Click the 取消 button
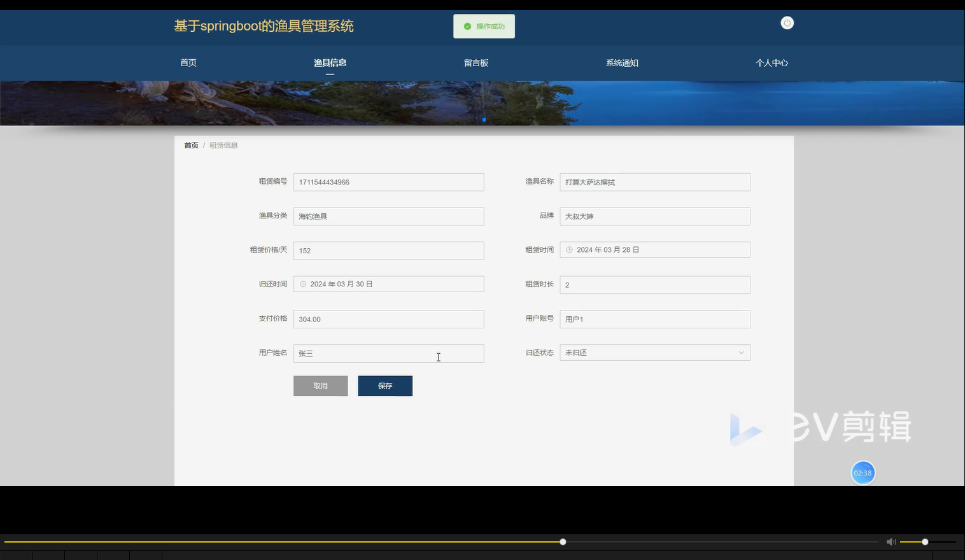The image size is (965, 560). point(321,386)
